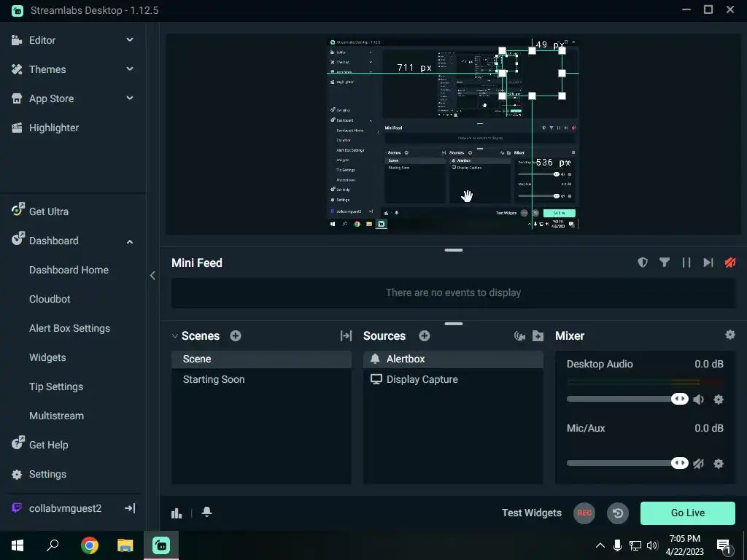Add a new scene with plus icon
This screenshot has width=747, height=560.
pos(236,335)
